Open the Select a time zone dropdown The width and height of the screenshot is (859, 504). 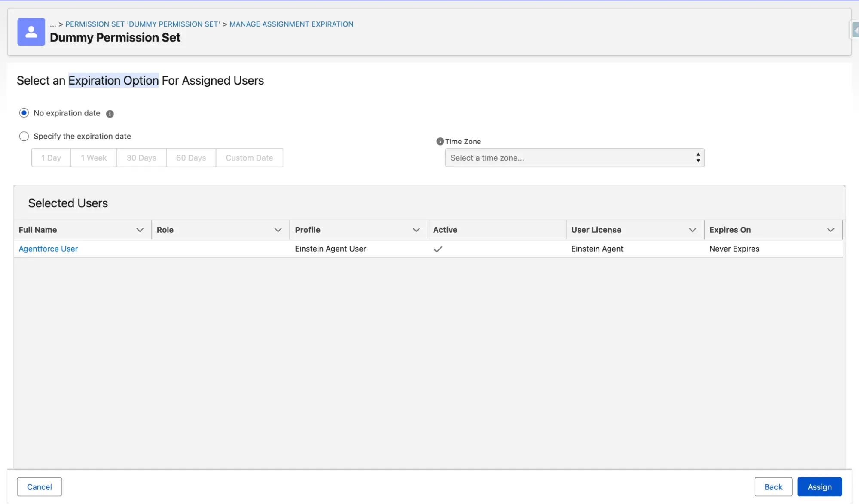pyautogui.click(x=575, y=158)
